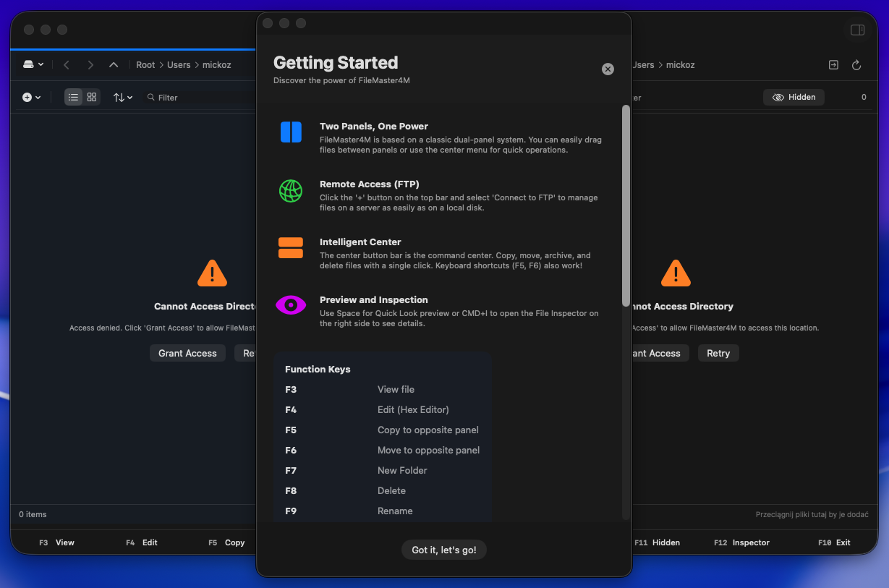This screenshot has height=588, width=889.
Task: Click Grant Access in the left panel
Action: click(188, 353)
